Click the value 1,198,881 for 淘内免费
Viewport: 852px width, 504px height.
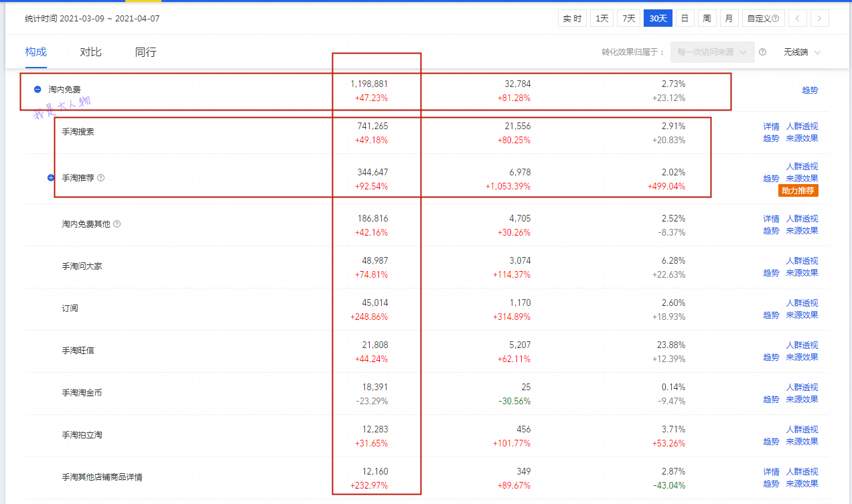369,84
